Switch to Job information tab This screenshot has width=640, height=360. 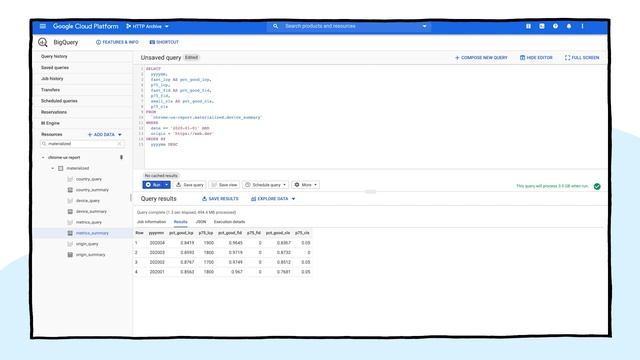pyautogui.click(x=151, y=222)
